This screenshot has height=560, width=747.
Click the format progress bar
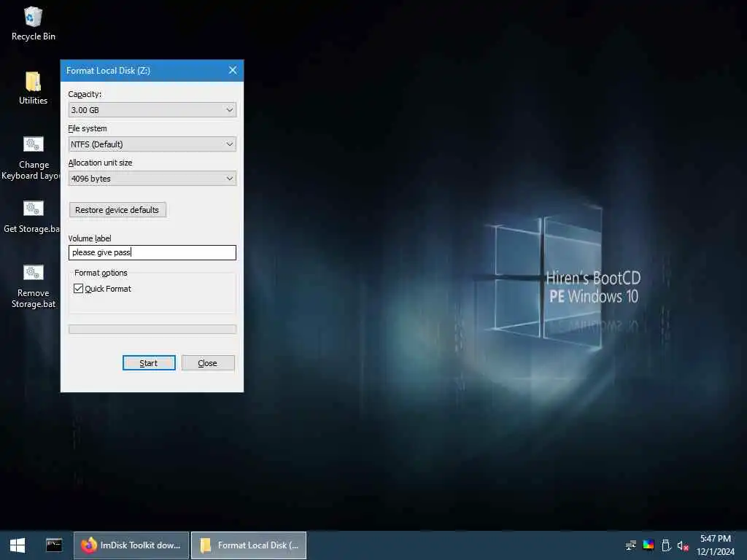point(152,329)
